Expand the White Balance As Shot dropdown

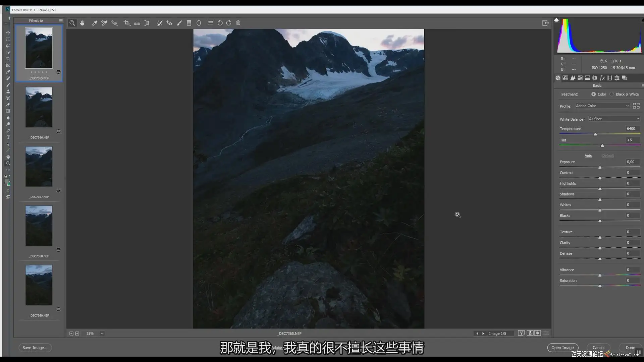[614, 119]
